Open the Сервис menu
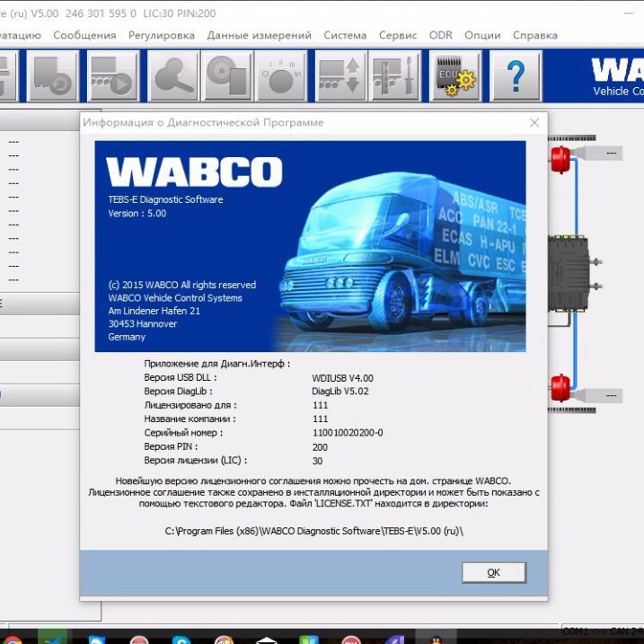 398,35
